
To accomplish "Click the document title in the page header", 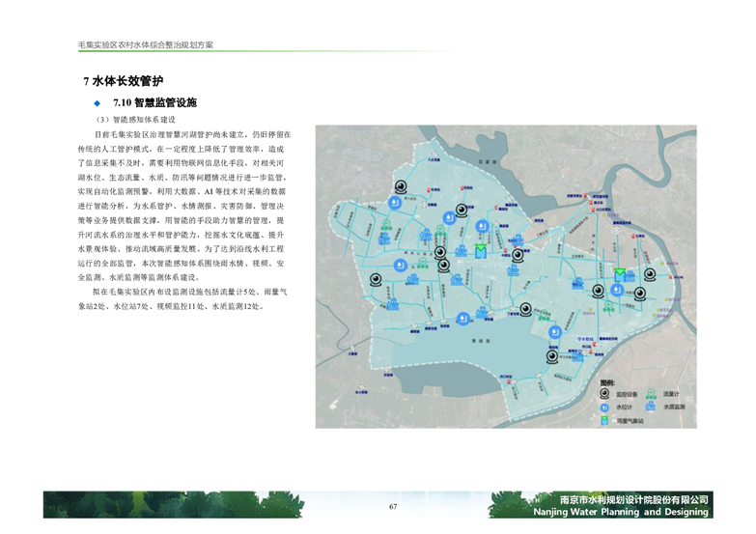I will tap(146, 45).
